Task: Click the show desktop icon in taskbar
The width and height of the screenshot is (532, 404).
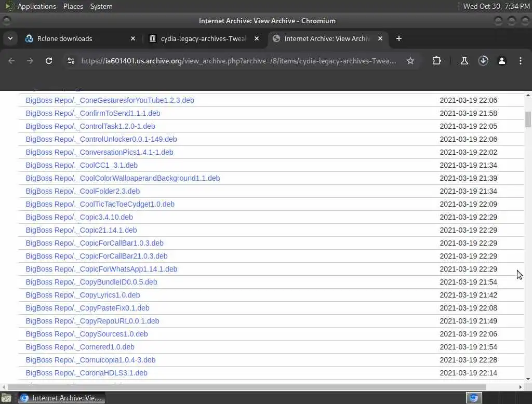Action: tap(6, 398)
